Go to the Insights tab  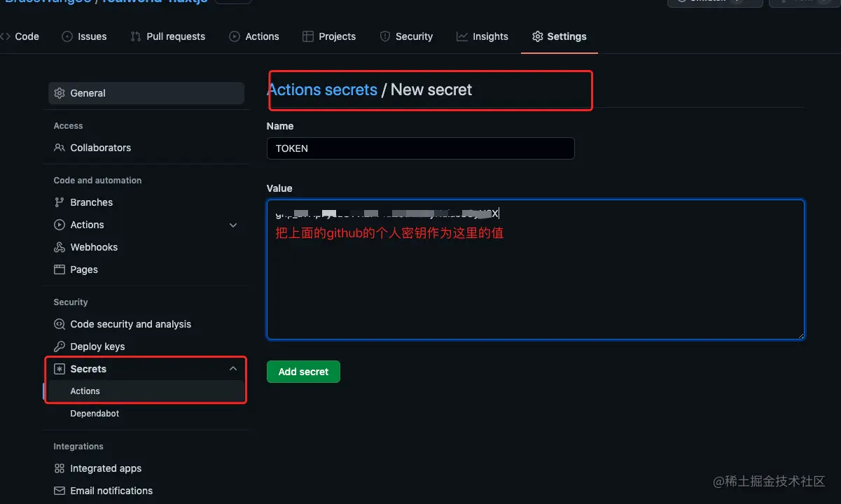point(482,36)
